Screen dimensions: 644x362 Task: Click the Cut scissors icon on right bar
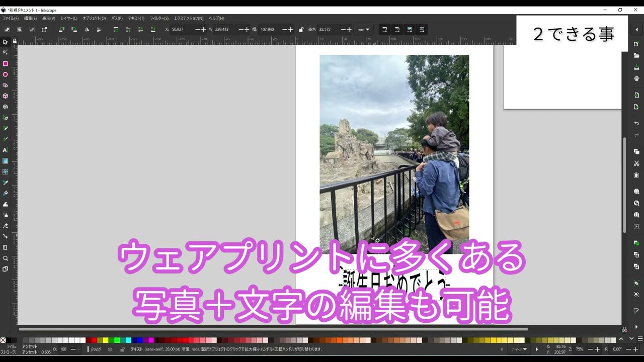point(636,163)
